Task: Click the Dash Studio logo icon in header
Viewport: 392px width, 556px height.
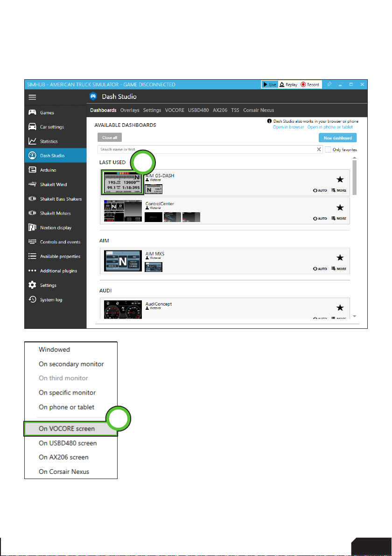Action: tap(93, 96)
